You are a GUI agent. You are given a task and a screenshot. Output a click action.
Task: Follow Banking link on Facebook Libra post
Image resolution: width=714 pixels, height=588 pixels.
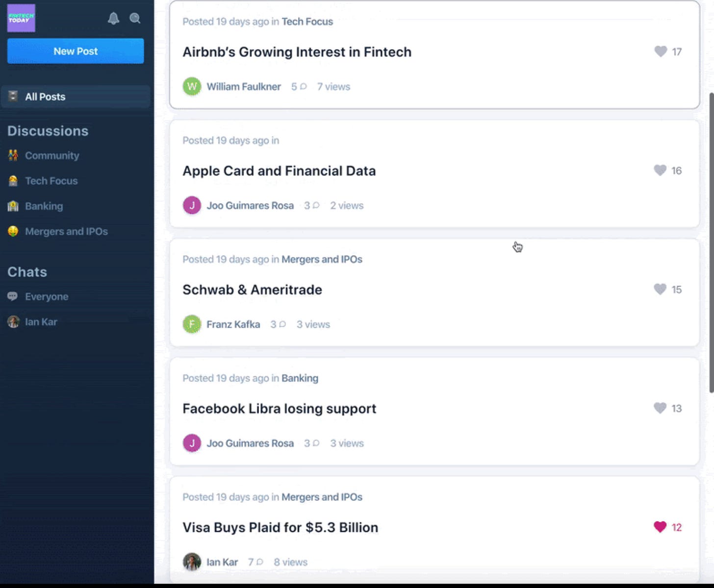point(300,378)
